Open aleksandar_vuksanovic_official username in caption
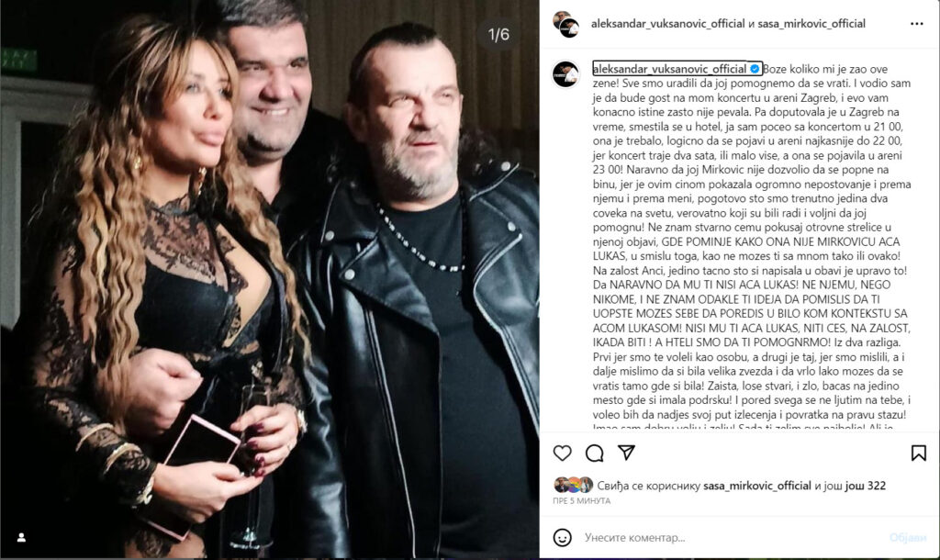Image resolution: width=940 pixels, height=560 pixels. click(669, 69)
